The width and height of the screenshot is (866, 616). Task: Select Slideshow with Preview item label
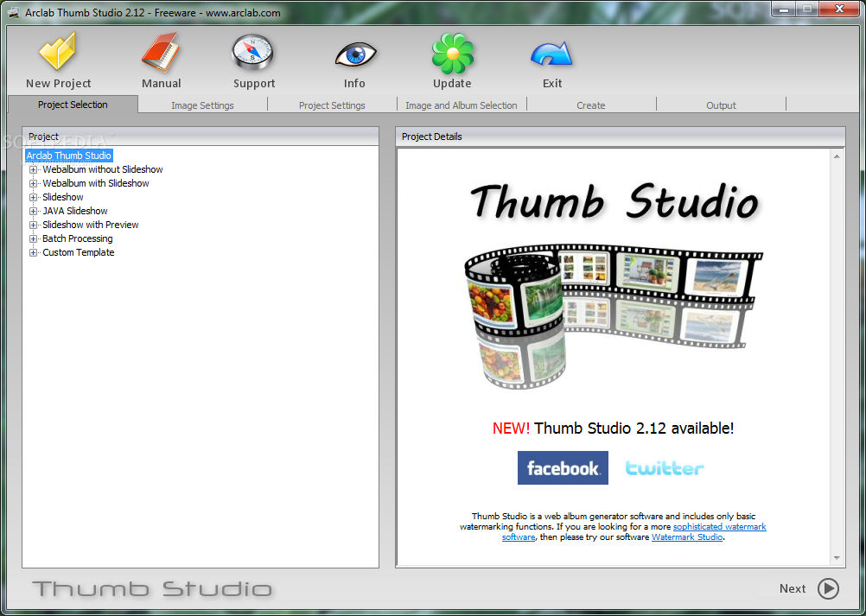coord(91,225)
